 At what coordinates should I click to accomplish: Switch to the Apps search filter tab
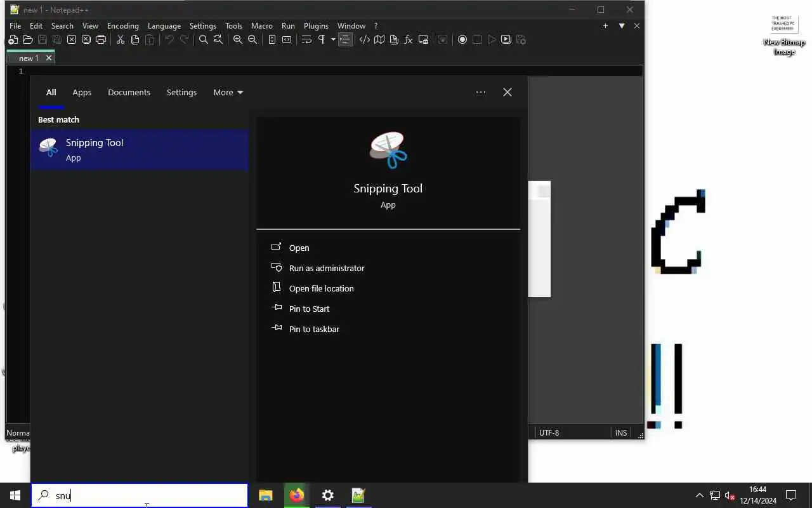(x=82, y=93)
